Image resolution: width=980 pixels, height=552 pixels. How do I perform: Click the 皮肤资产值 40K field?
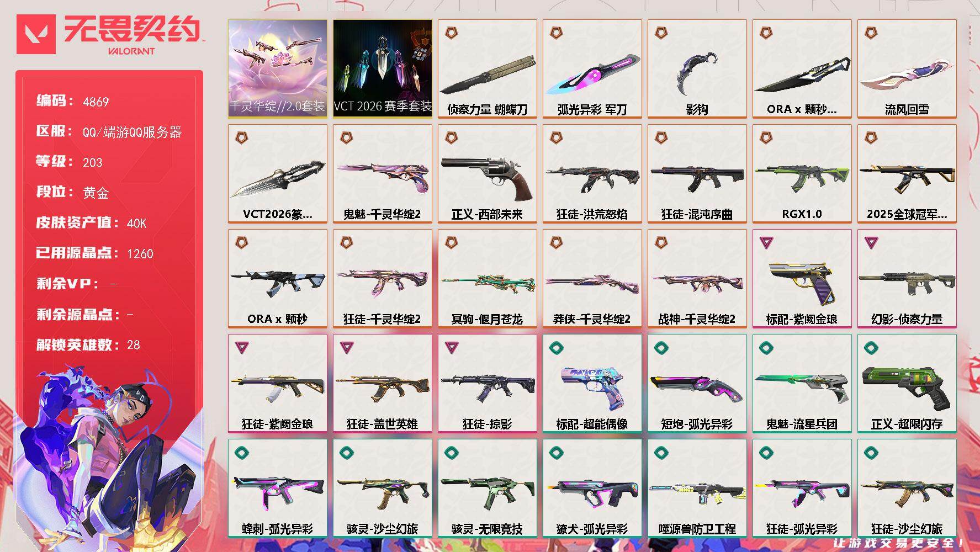tap(92, 222)
